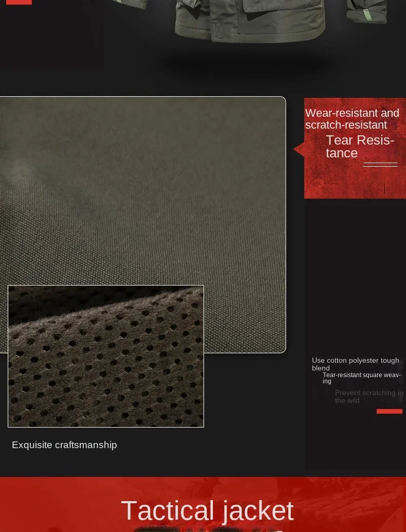The width and height of the screenshot is (406, 532).
Task: Click the red rectangle at top-left corner
Action: (x=19, y=2)
